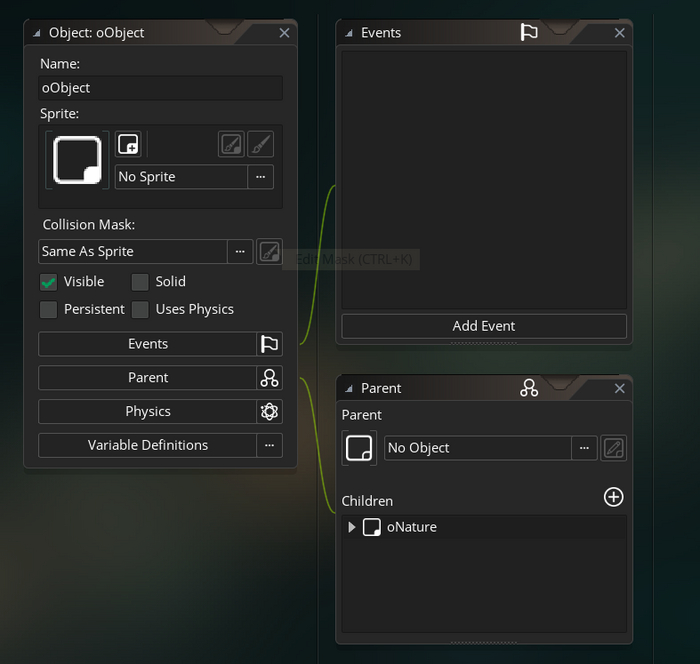Click the parent hierarchy icon beside Parent button
This screenshot has width=700, height=664.
coord(269,378)
